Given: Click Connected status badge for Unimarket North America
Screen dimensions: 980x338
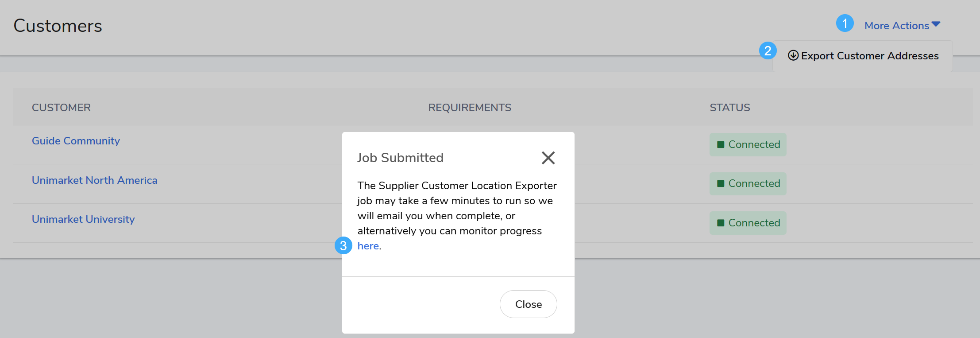Looking at the screenshot, I should click(x=748, y=183).
